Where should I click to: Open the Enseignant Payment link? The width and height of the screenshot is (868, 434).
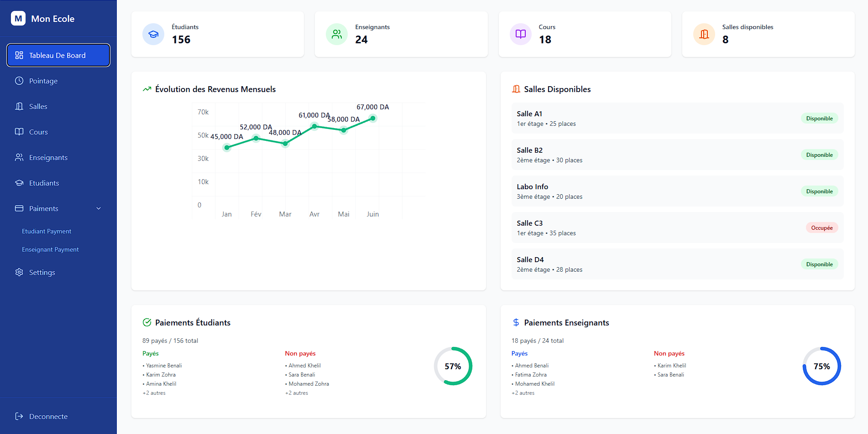[x=50, y=249]
